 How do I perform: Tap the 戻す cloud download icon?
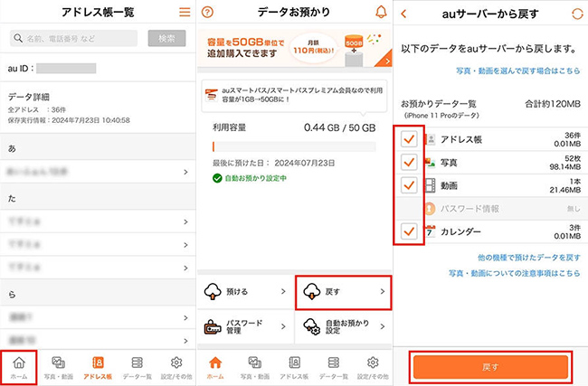[x=312, y=292]
